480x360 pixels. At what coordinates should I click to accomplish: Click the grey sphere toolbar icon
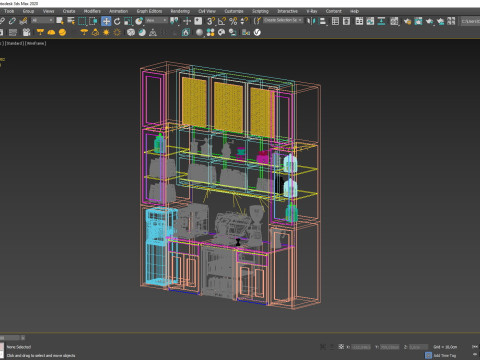199,32
